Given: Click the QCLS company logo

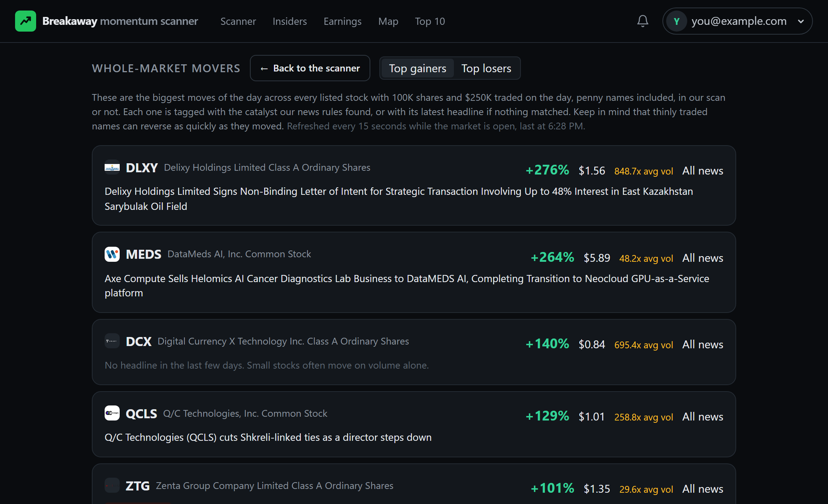Looking at the screenshot, I should point(112,413).
